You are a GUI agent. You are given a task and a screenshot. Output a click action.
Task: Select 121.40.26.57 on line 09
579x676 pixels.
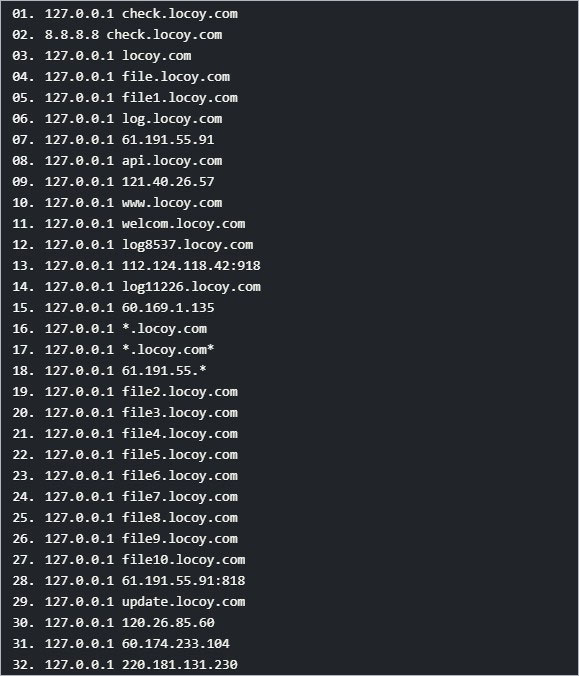click(168, 182)
